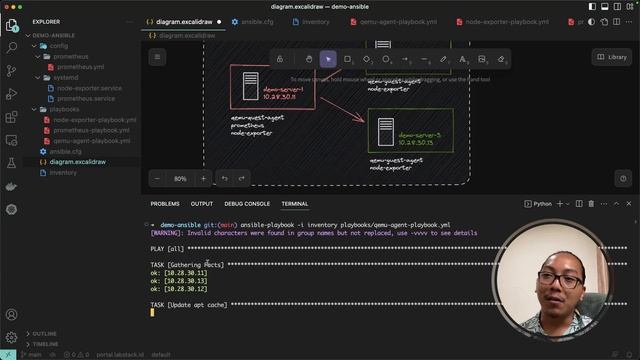Switch to the inventory editor tab

(x=311, y=22)
